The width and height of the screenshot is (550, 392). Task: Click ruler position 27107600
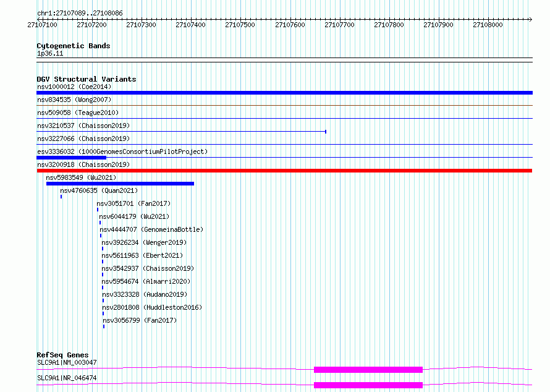(x=290, y=25)
